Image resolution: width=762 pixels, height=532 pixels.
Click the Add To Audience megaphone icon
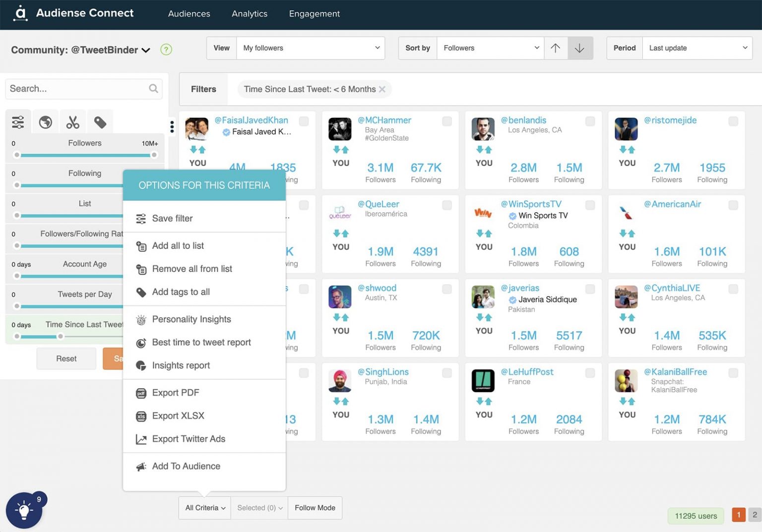pyautogui.click(x=141, y=467)
